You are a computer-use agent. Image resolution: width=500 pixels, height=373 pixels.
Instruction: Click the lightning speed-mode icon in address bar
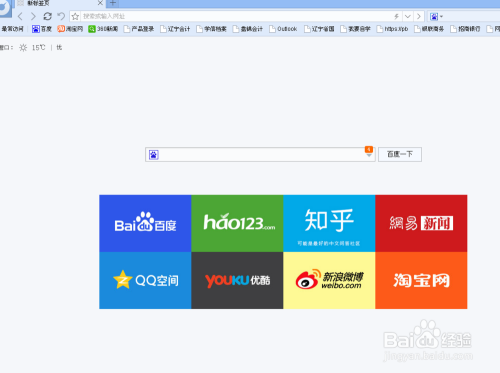pyautogui.click(x=396, y=16)
